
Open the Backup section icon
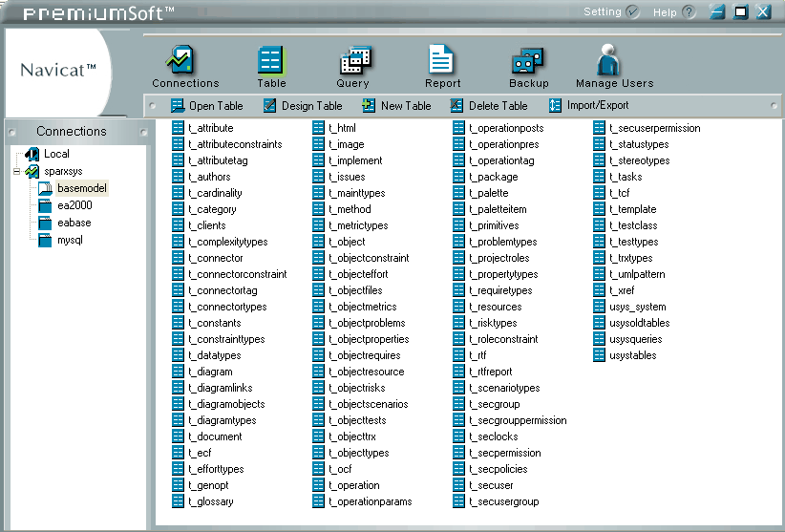(x=529, y=66)
